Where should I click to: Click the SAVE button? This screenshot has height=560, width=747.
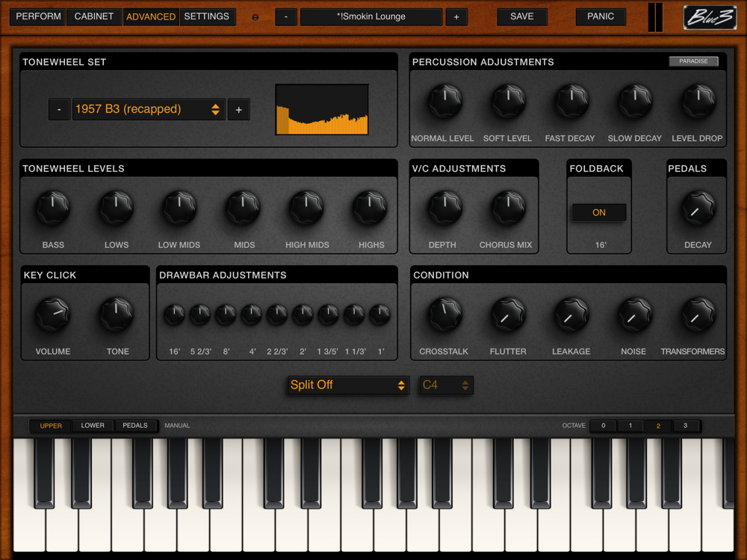pyautogui.click(x=521, y=16)
